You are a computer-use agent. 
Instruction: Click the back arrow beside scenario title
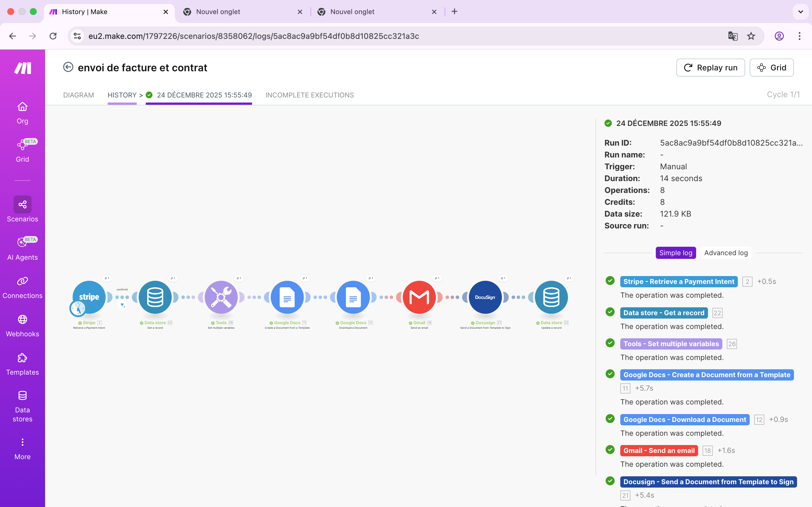68,67
